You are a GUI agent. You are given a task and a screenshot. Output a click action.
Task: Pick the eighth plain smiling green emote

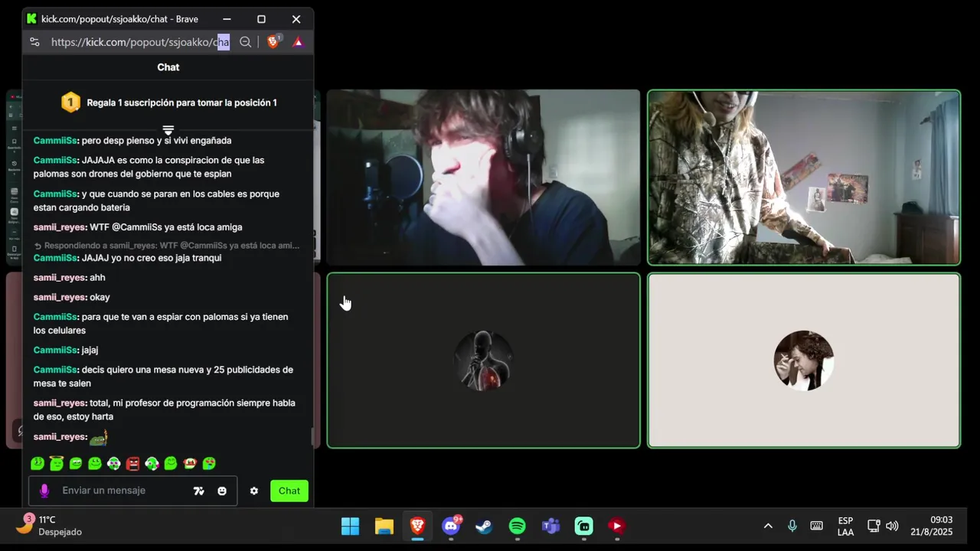(171, 463)
